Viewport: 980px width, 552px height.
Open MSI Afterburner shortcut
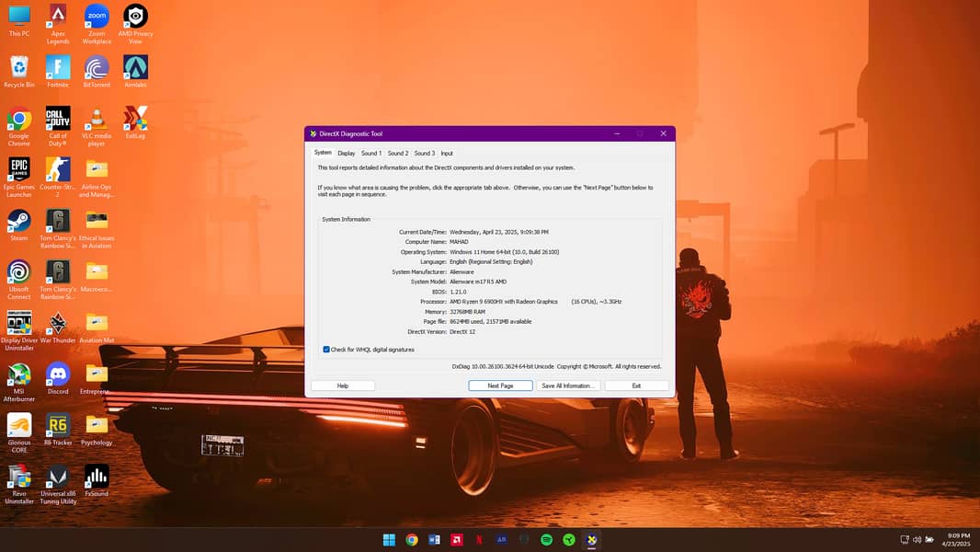click(x=19, y=382)
